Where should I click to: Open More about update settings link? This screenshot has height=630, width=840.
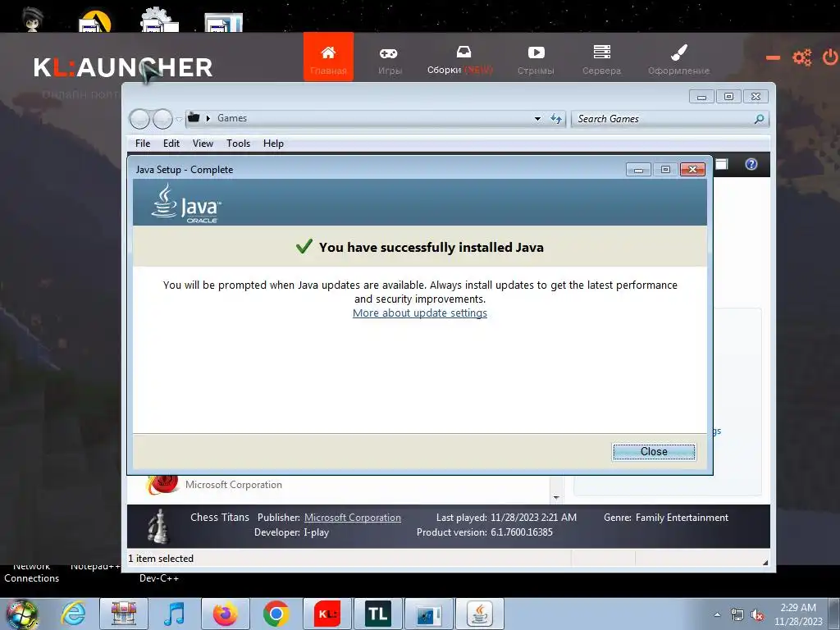(419, 313)
